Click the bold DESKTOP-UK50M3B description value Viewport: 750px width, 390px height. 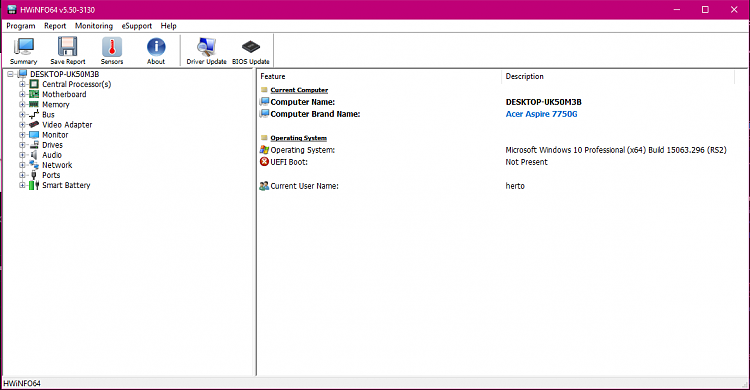point(543,102)
